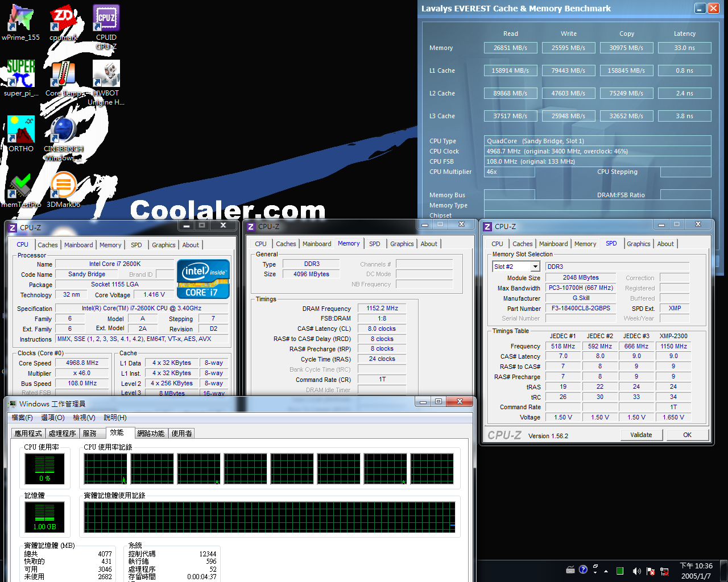Viewport: 728px width, 582px height.
Task: Click the 記憶體 1.00 GB usage meter
Action: (44, 517)
